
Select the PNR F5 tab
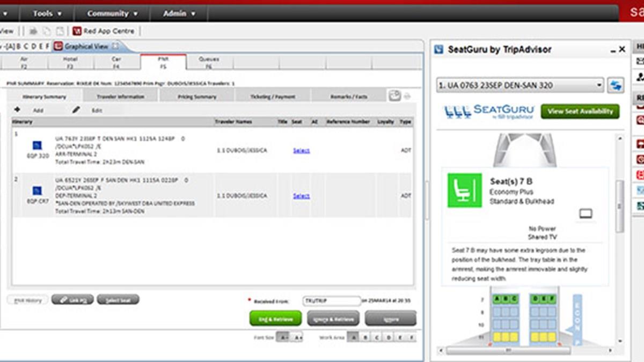pyautogui.click(x=163, y=62)
